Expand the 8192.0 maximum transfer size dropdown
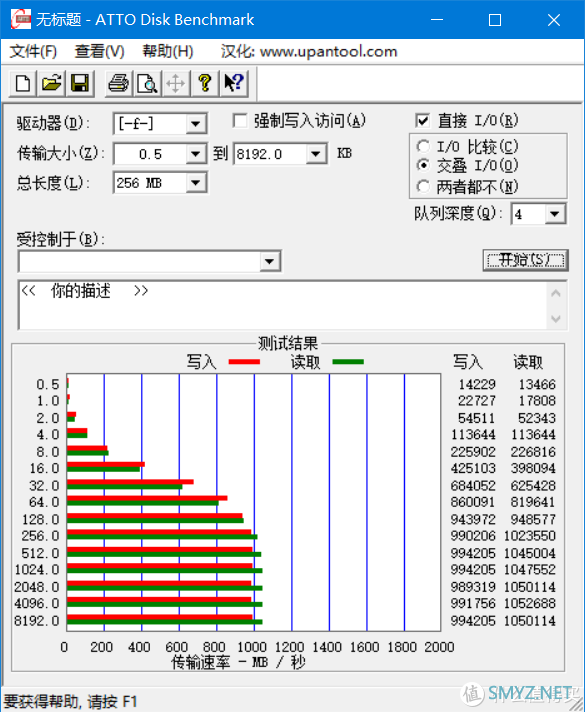 (316, 154)
